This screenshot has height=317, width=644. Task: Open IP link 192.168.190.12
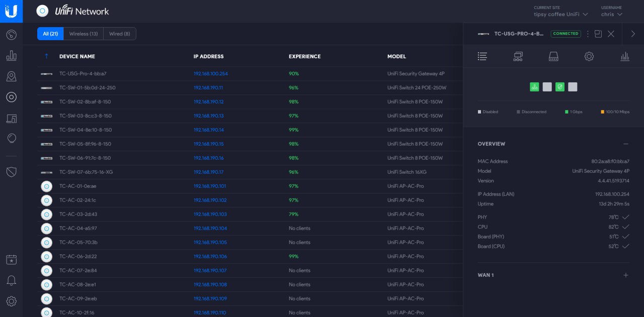[x=209, y=102]
